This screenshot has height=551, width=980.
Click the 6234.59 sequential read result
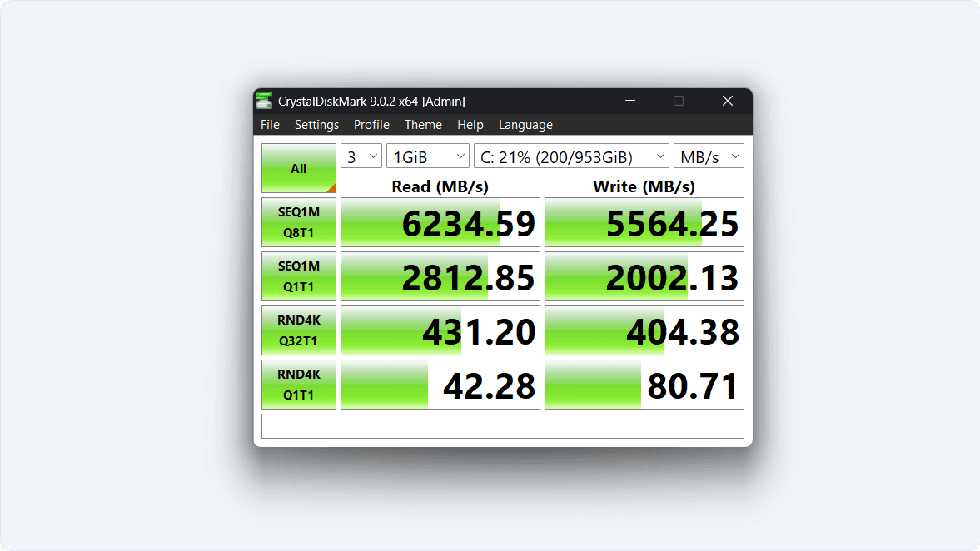point(440,222)
